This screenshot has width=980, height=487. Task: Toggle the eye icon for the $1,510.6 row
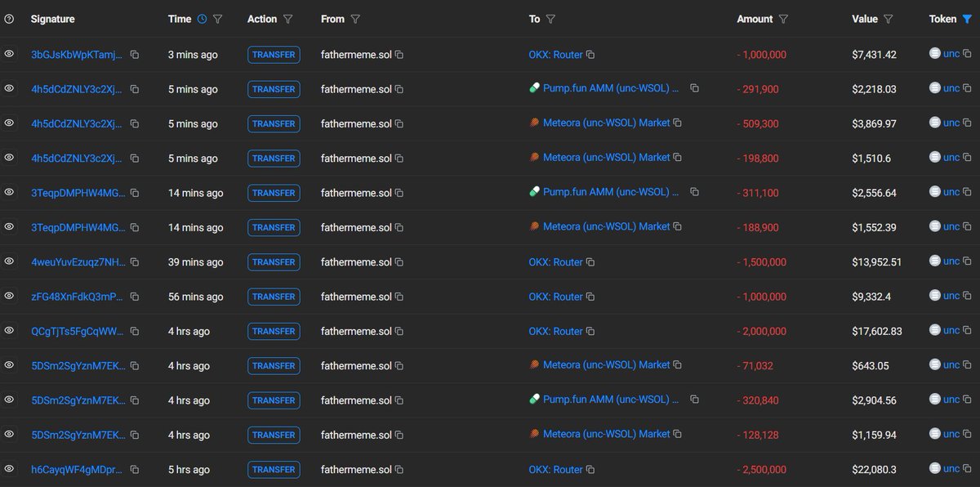pyautogui.click(x=9, y=158)
